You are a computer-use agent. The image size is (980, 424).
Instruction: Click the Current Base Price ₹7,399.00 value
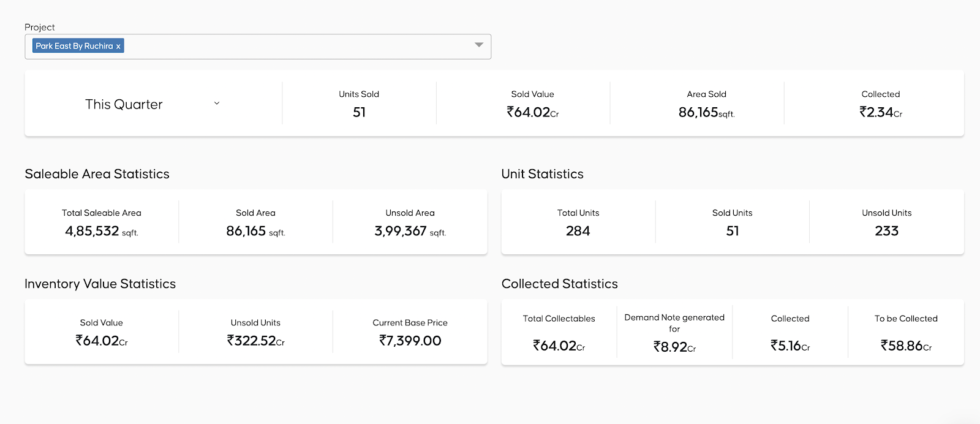(x=410, y=341)
